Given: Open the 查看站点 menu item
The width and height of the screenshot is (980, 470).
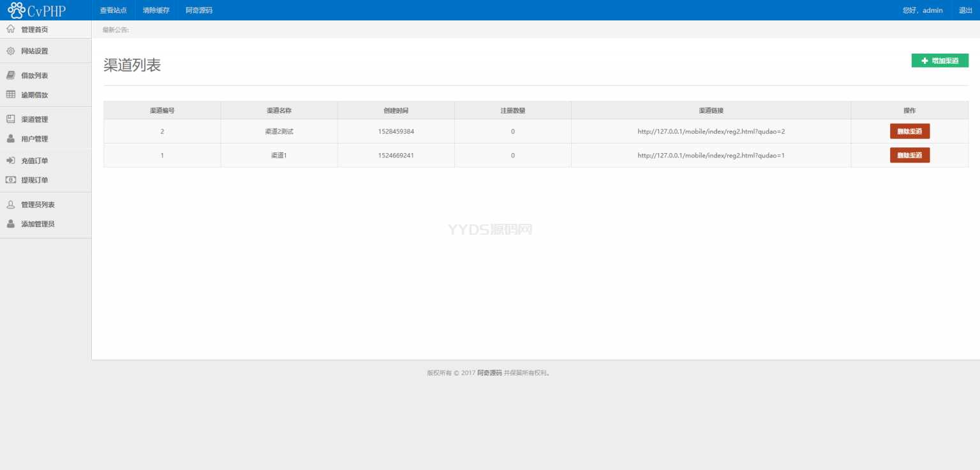Looking at the screenshot, I should (x=113, y=10).
